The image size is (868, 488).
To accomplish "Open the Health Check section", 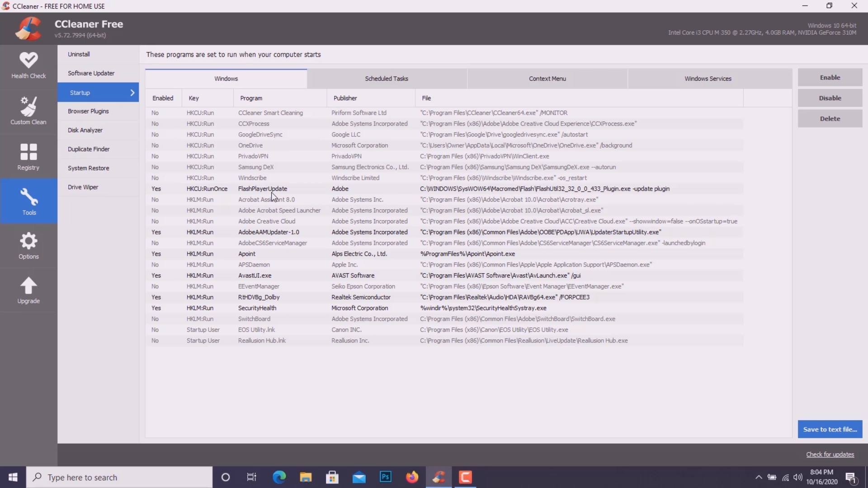I will (x=28, y=66).
